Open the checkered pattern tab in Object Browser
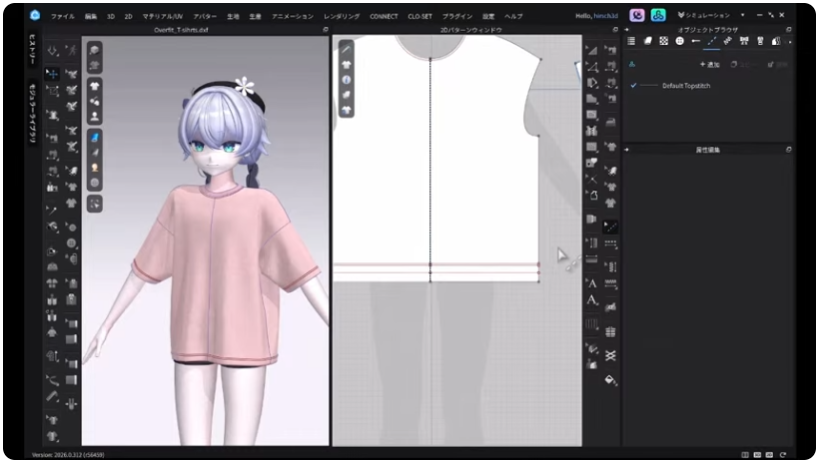 [x=664, y=41]
